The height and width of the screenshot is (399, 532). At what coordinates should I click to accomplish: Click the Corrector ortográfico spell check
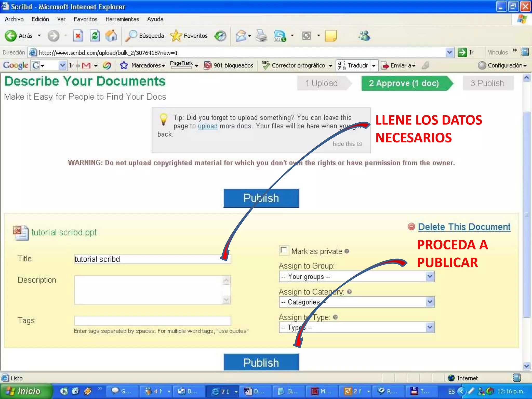(294, 65)
